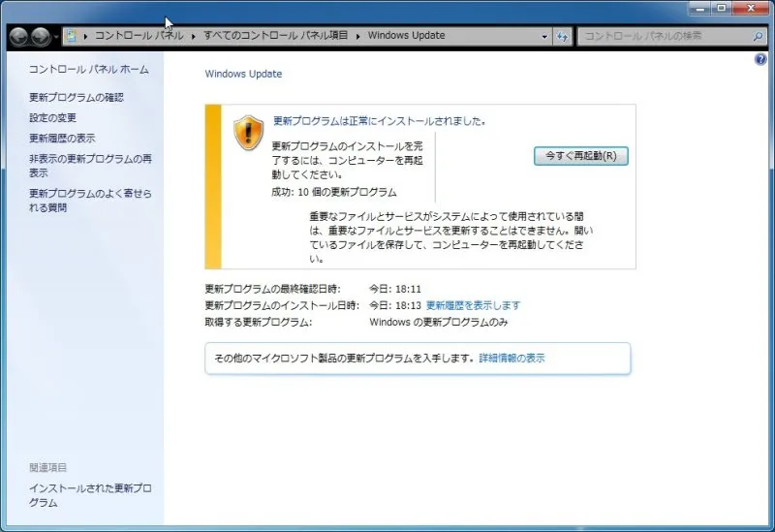The height and width of the screenshot is (532, 775).
Task: Expand arrow before コントロール パネル breadcrumb
Action: [85, 36]
